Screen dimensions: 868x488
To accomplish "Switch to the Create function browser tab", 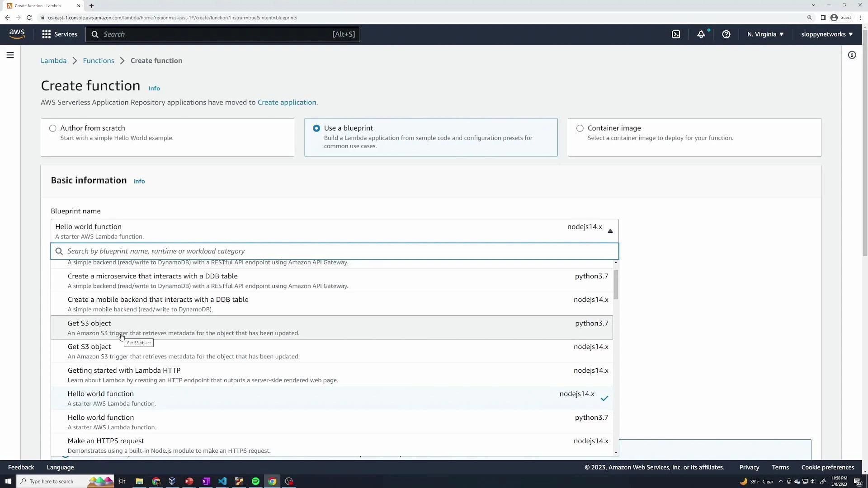I will point(41,6).
